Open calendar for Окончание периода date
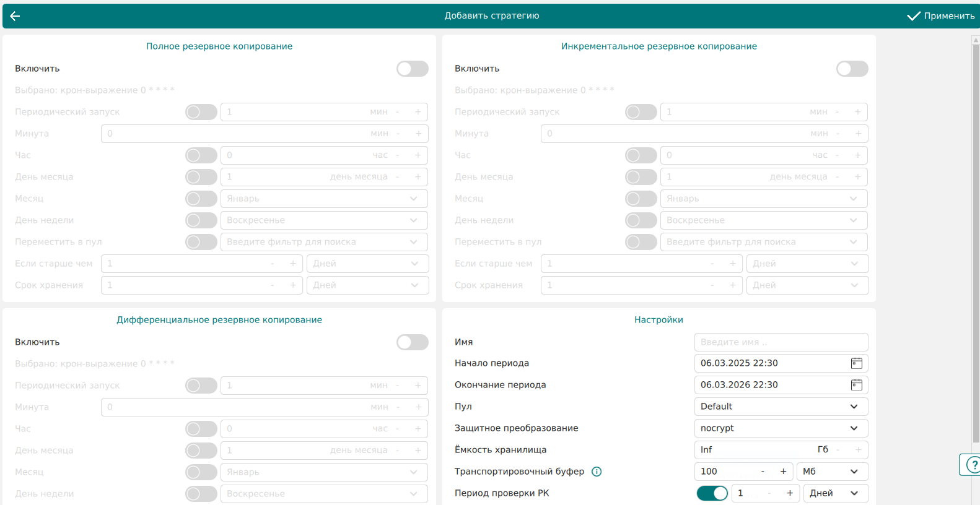This screenshot has height=505, width=980. 856,385
